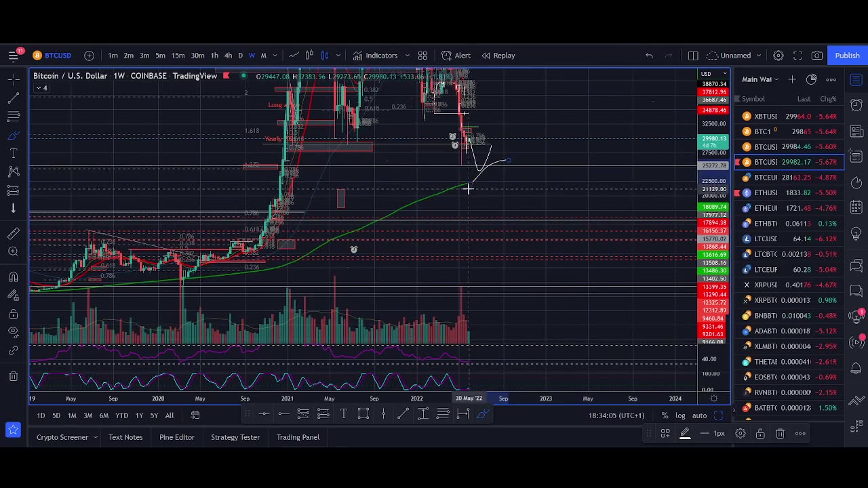The height and width of the screenshot is (488, 868).
Task: Set date range to 1D
Action: (x=41, y=415)
